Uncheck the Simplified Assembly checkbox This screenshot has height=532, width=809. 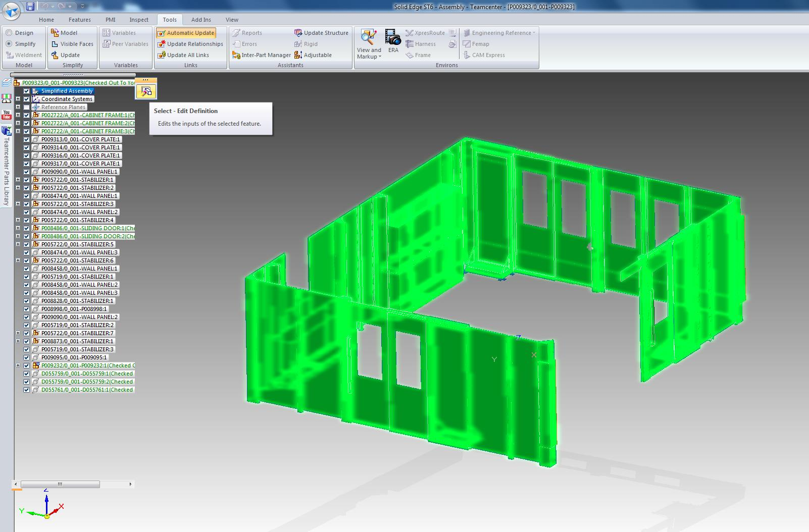click(27, 91)
